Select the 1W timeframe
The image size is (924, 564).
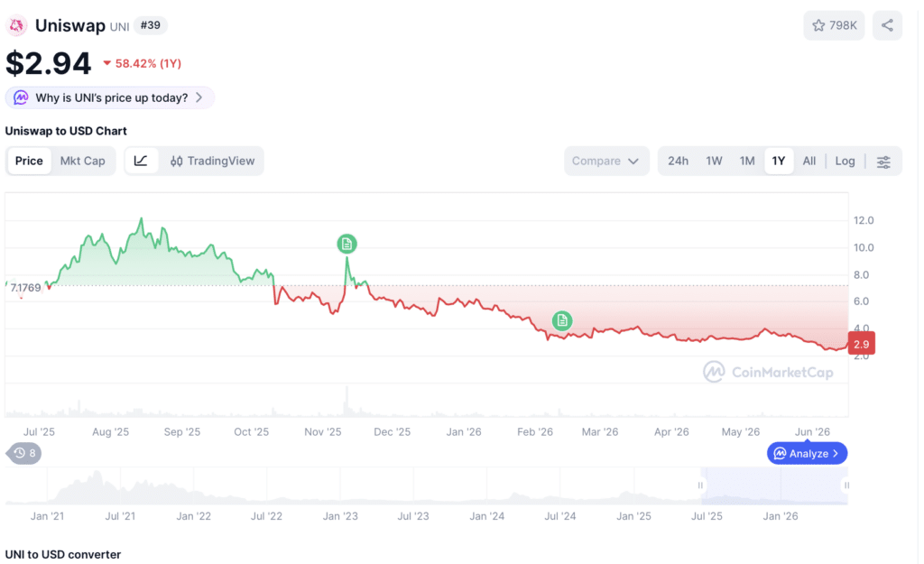[714, 161]
